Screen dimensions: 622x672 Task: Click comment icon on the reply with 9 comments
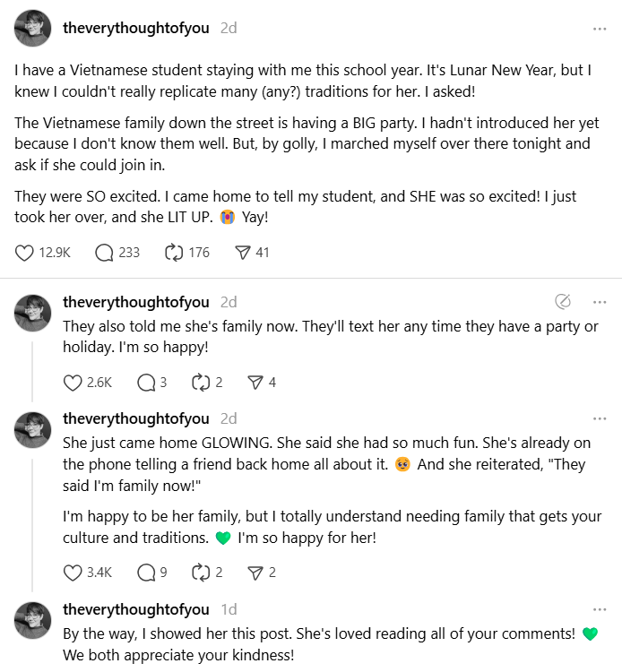pos(146,573)
